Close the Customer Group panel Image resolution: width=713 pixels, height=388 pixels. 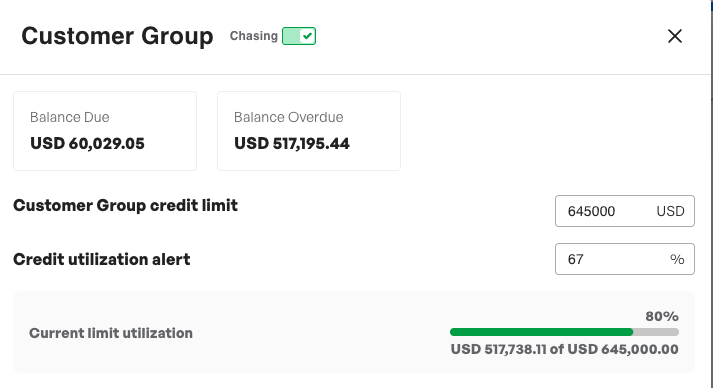(x=675, y=36)
